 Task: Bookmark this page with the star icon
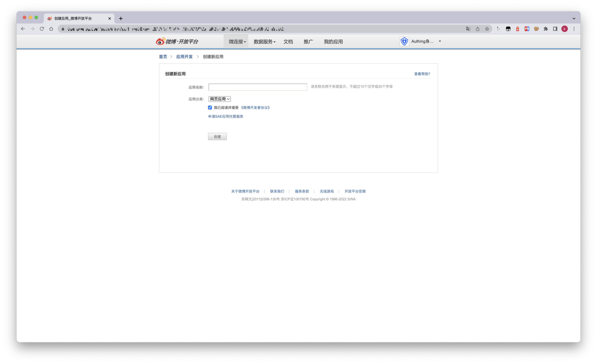(x=487, y=29)
